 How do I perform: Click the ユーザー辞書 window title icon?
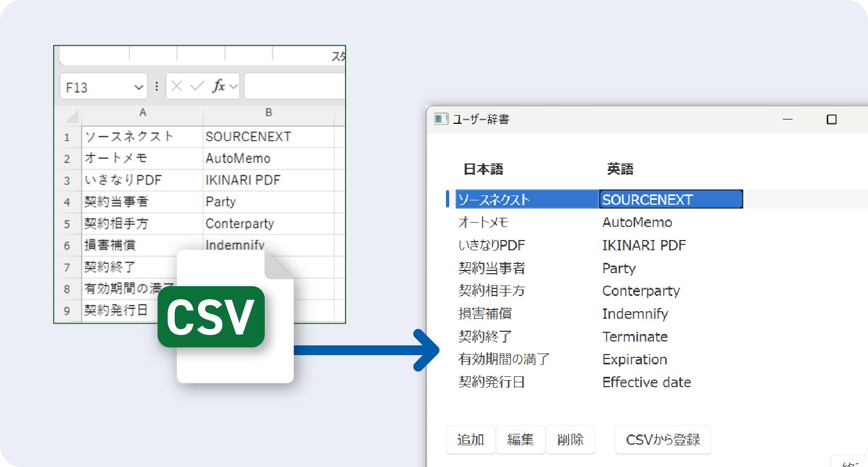coord(441,119)
